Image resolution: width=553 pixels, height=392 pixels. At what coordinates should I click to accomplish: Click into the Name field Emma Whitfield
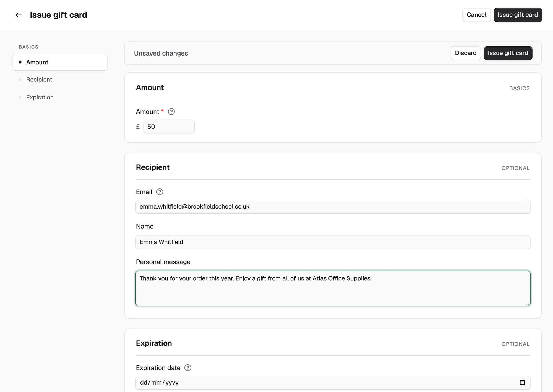(333, 242)
